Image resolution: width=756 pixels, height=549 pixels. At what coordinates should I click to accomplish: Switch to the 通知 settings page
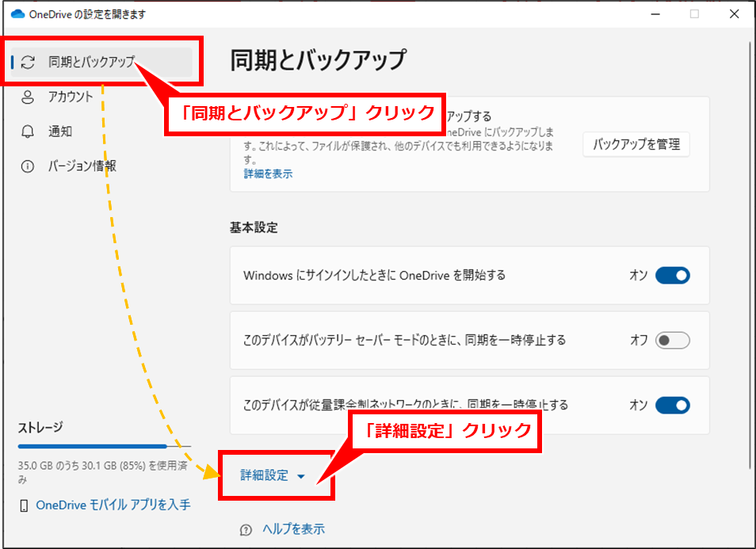tap(60, 132)
